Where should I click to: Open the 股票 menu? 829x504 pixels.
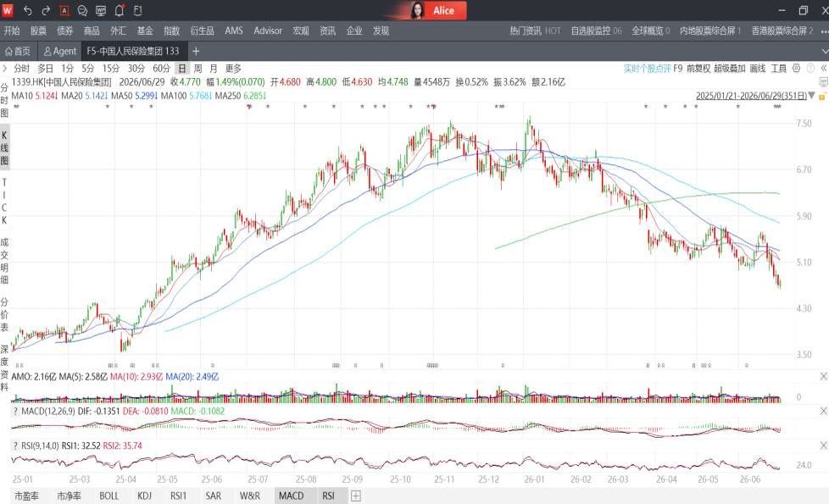pyautogui.click(x=38, y=30)
